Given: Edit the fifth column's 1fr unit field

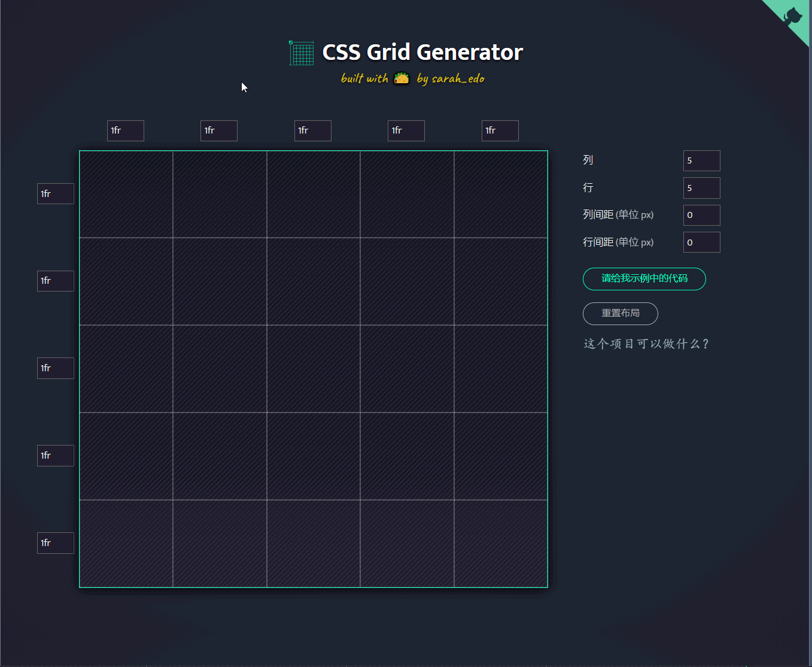Looking at the screenshot, I should click(500, 131).
